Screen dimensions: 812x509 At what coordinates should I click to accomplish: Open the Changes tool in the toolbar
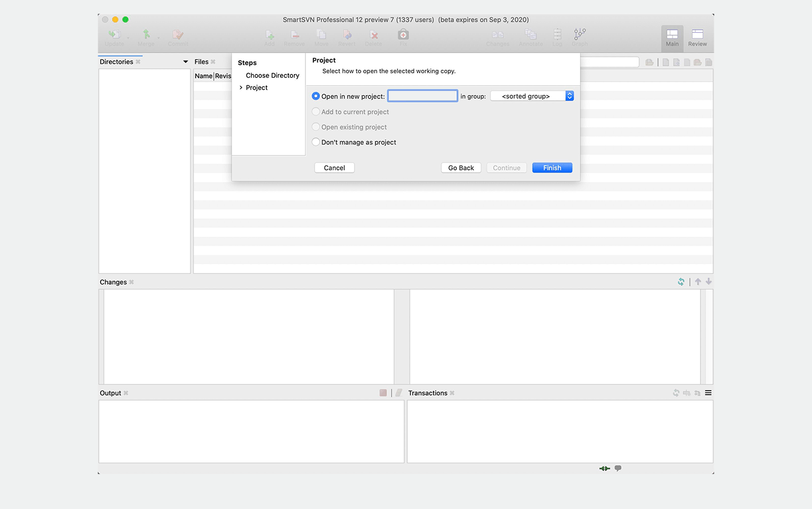tap(497, 35)
